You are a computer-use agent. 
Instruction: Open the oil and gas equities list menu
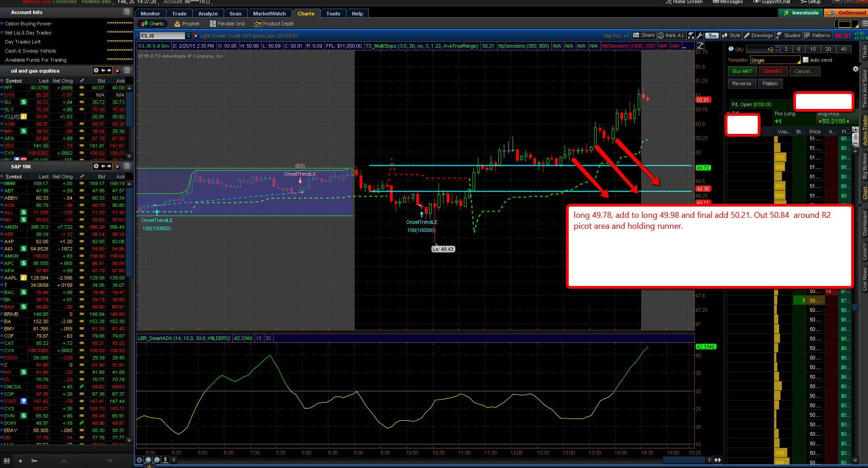pos(127,70)
